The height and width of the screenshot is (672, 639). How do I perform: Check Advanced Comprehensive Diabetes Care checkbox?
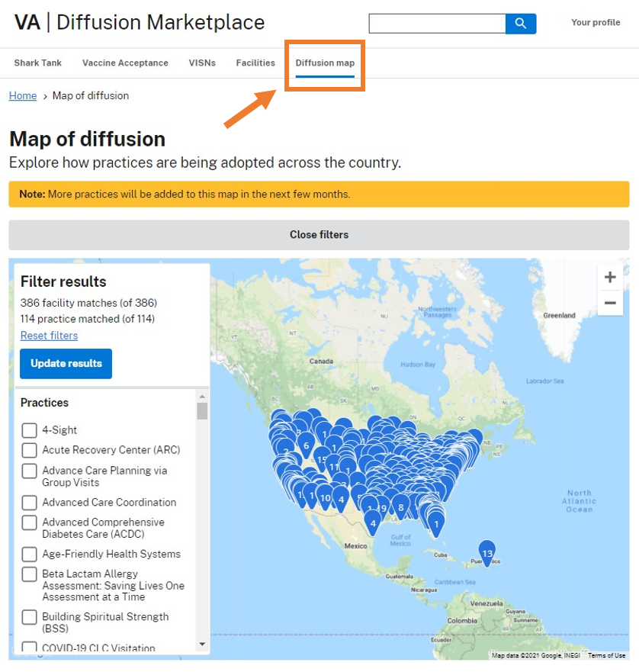coord(29,522)
